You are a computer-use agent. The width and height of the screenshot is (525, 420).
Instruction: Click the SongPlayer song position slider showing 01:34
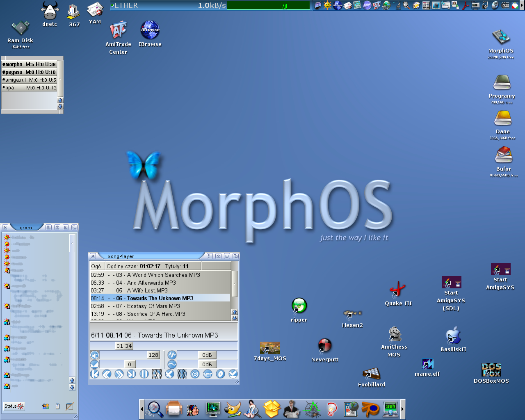164,346
